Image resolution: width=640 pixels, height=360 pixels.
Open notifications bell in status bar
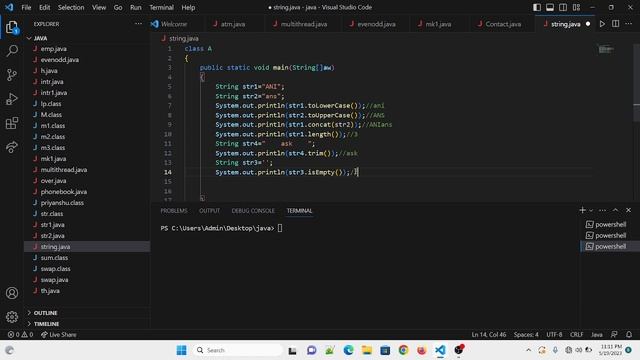click(629, 335)
